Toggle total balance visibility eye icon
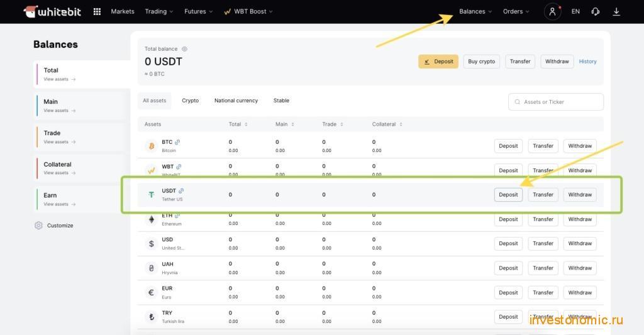This screenshot has height=335, width=644. (184, 49)
